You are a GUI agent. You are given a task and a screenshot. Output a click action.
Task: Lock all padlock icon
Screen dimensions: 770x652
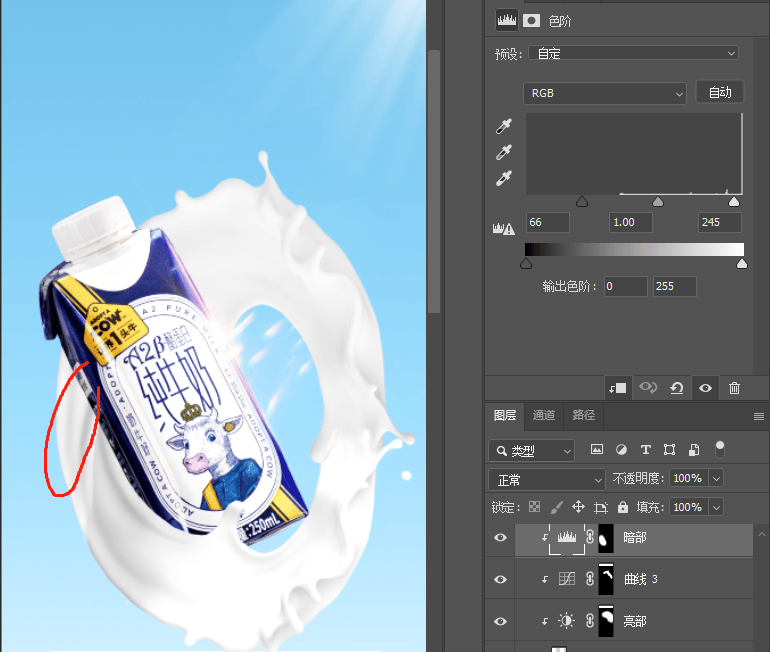[623, 507]
